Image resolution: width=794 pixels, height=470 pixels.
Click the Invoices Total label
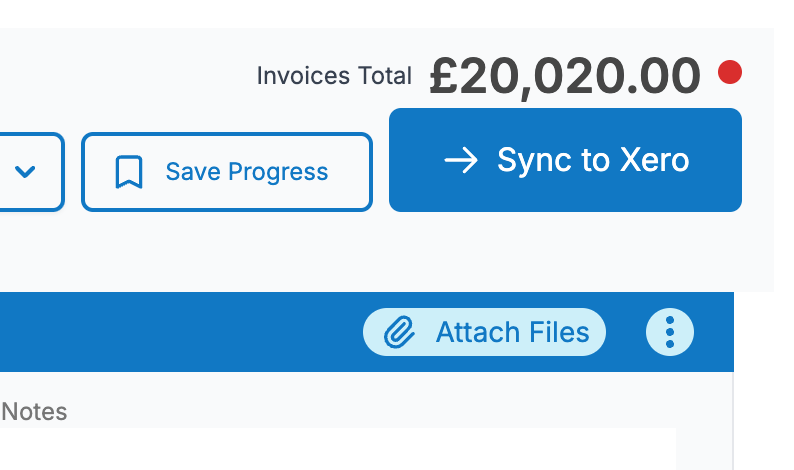(334, 76)
